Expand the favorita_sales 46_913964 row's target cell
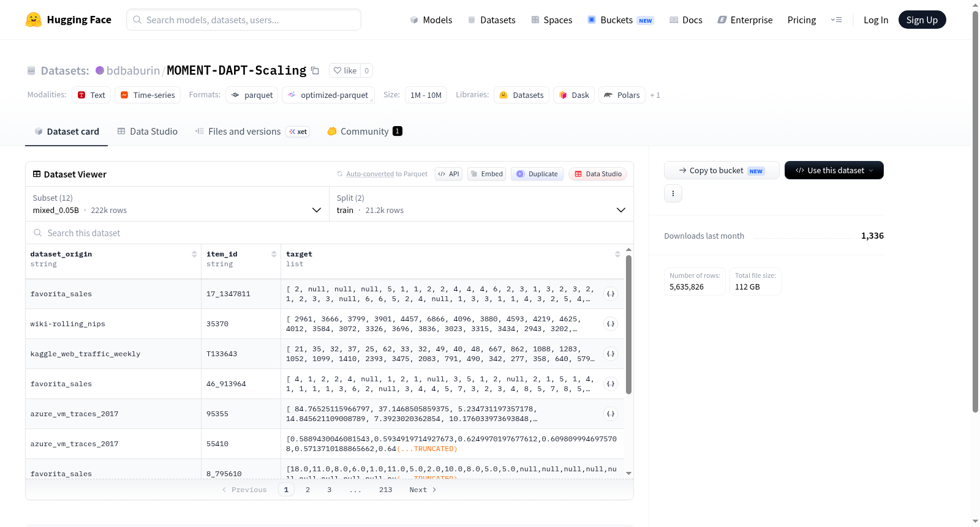The width and height of the screenshot is (980, 527). click(611, 384)
